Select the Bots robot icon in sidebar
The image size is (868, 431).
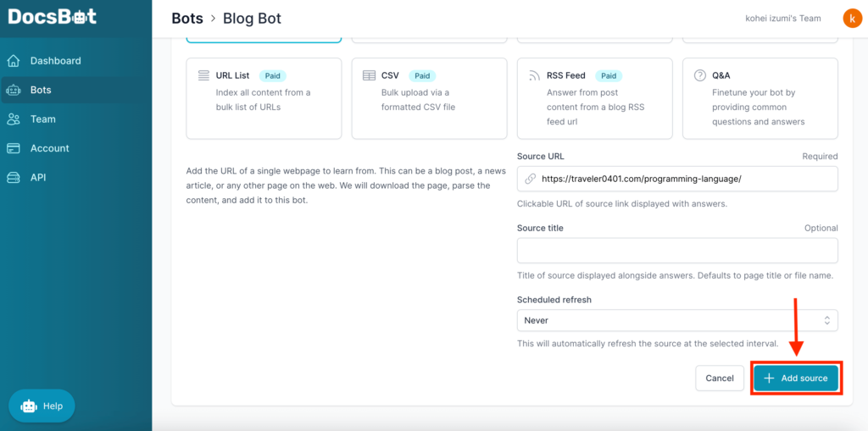14,91
